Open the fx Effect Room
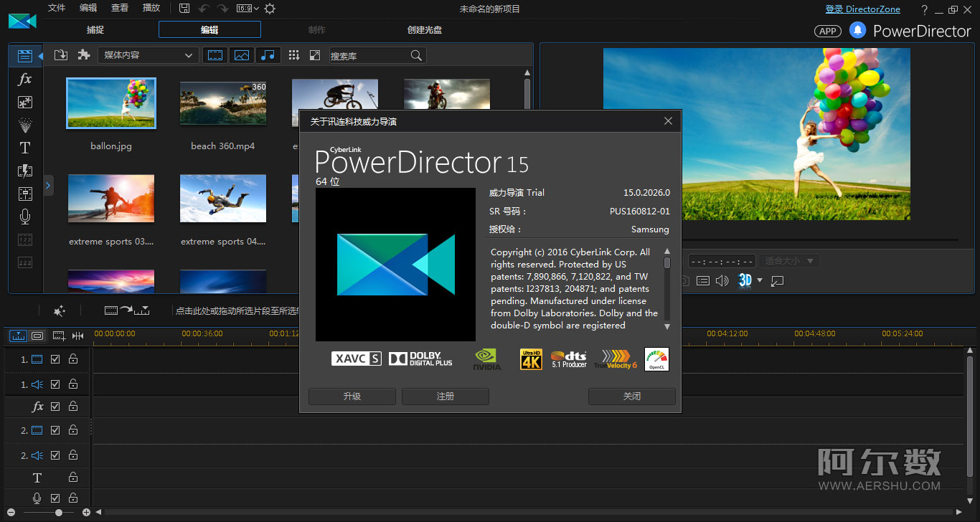This screenshot has height=522, width=980. 25,79
